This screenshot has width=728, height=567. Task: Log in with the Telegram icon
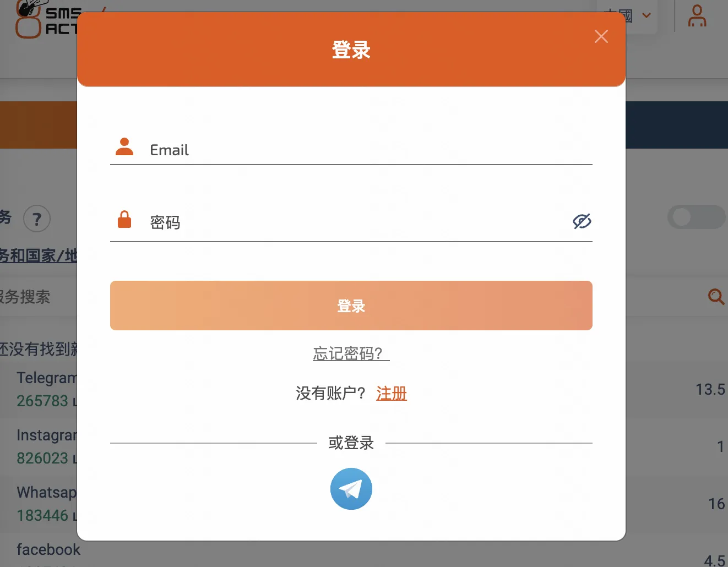(x=351, y=489)
